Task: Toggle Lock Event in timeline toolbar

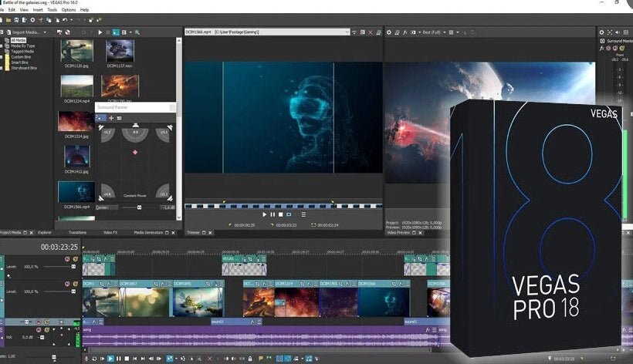Action: coord(250,359)
